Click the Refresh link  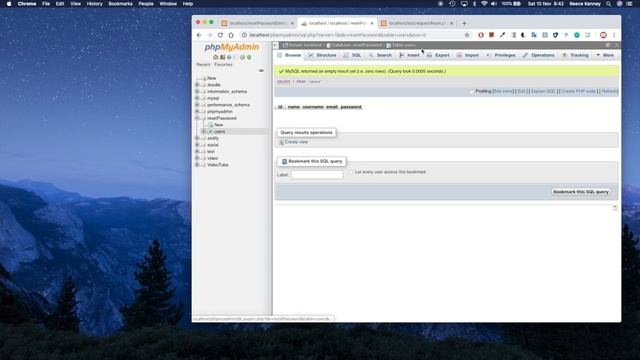609,91
